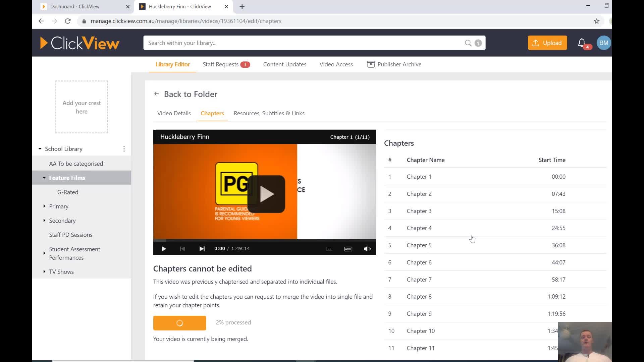Click the Start Time column header

click(x=552, y=160)
